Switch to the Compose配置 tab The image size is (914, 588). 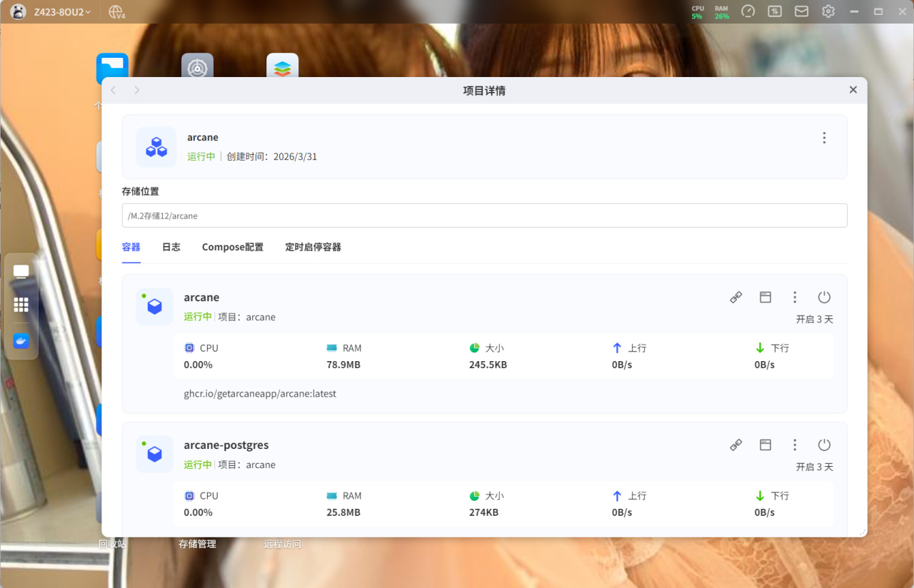point(233,247)
